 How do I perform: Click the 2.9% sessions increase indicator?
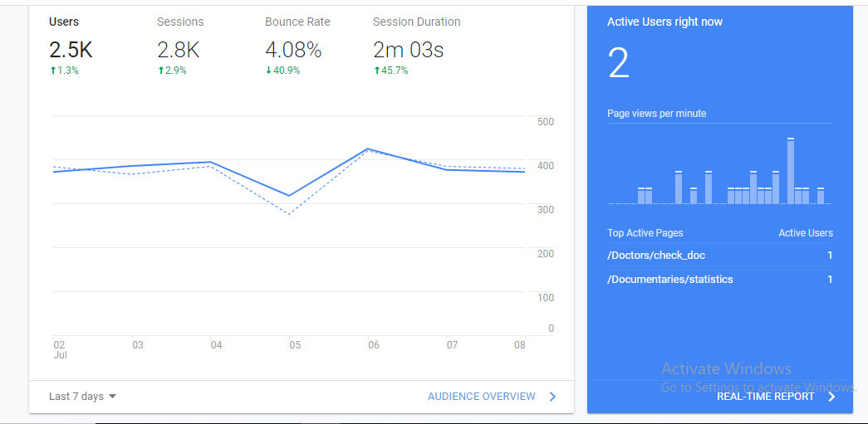pyautogui.click(x=172, y=71)
